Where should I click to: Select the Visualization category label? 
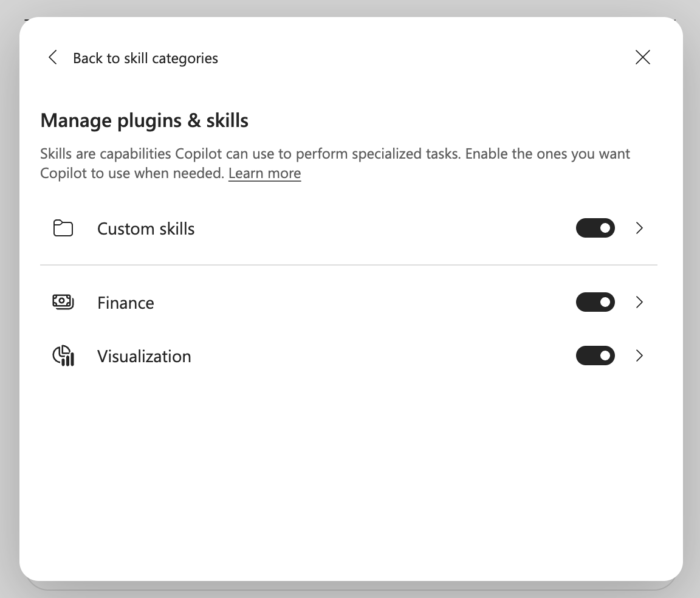144,356
